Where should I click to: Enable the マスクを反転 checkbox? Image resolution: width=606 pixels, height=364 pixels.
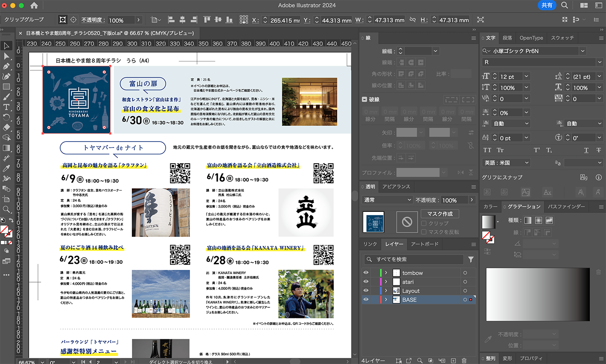pyautogui.click(x=424, y=232)
